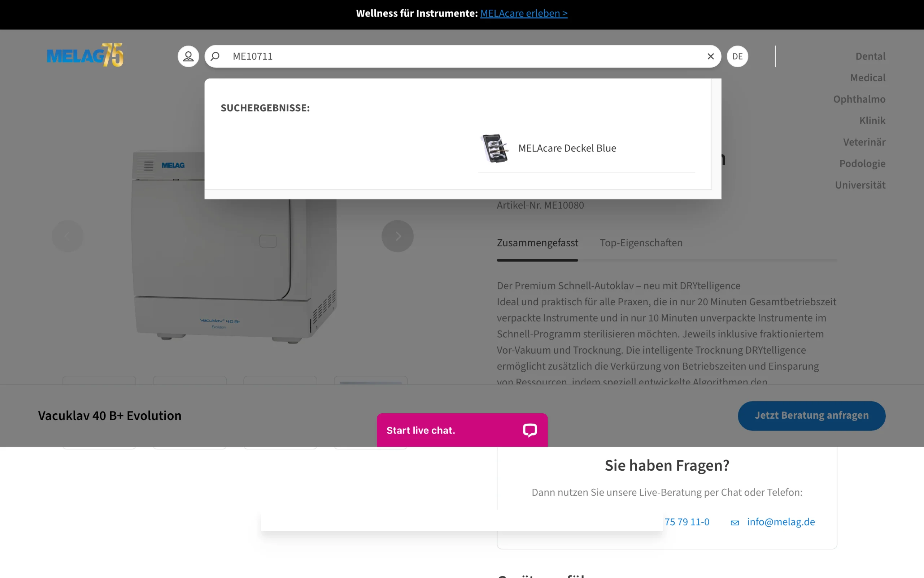
Task: Open the Ophthalmo menu item
Action: coord(859,99)
